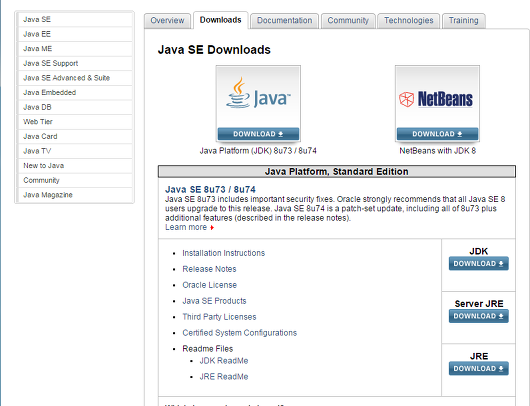Open Java DB sidebar entry
Viewport: 530px width, 406px height.
(x=74, y=107)
